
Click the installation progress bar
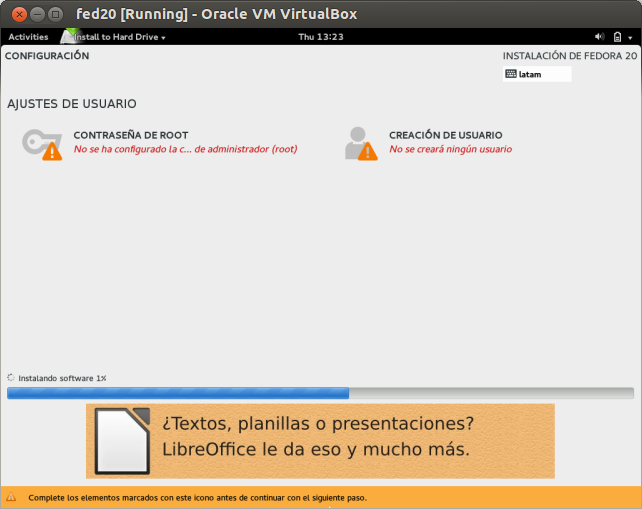coord(320,393)
